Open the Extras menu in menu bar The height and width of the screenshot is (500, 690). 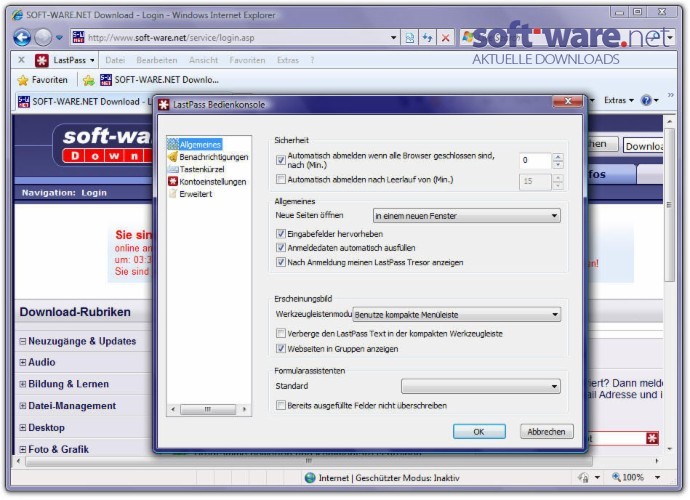click(288, 60)
